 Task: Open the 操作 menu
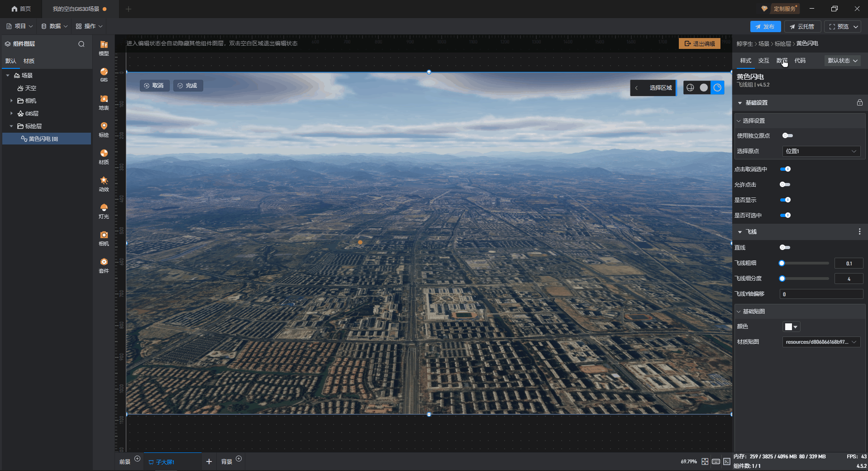pos(89,26)
